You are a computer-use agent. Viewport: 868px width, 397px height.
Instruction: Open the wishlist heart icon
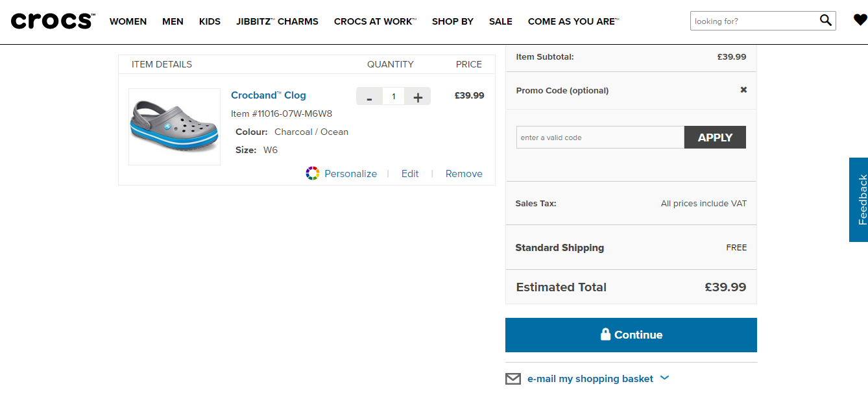click(860, 20)
